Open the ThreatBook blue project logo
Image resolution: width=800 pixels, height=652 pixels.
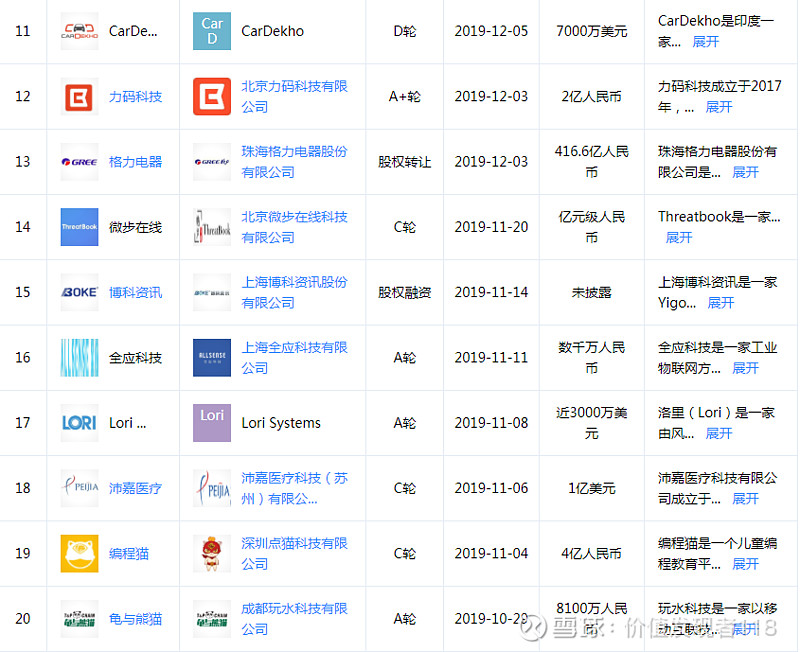[79, 227]
